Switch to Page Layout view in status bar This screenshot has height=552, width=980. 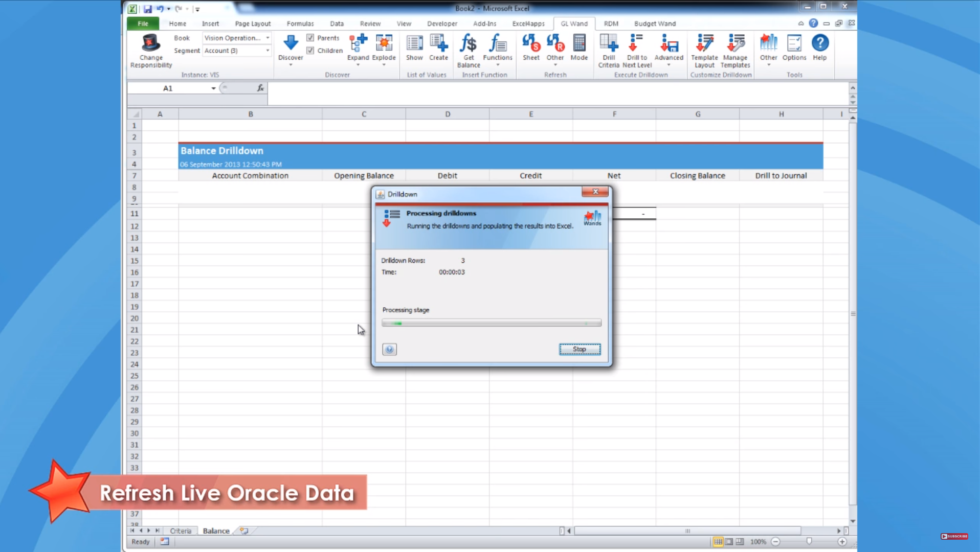pyautogui.click(x=729, y=542)
